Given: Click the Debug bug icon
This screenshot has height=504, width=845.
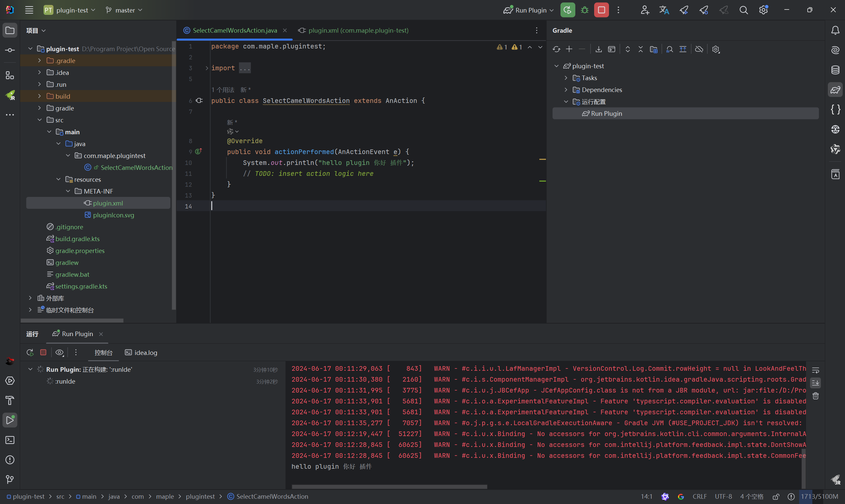Looking at the screenshot, I should [584, 10].
